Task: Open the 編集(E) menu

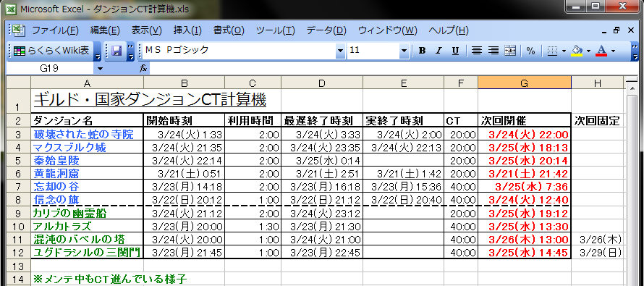Action: [105, 30]
